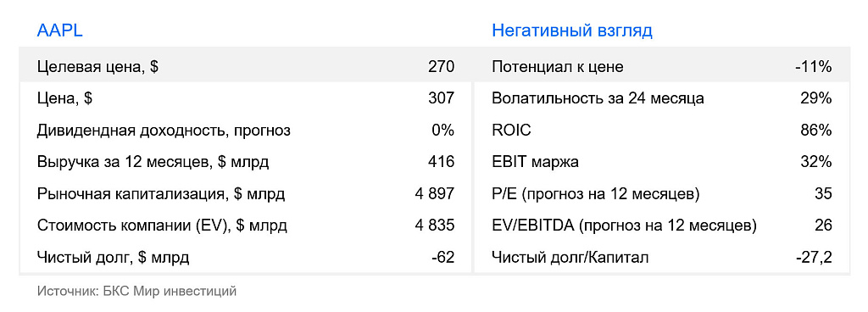This screenshot has height=312, width=868.
Task: Select the Дивидендная доходность, прогноз label
Action: coord(164,131)
